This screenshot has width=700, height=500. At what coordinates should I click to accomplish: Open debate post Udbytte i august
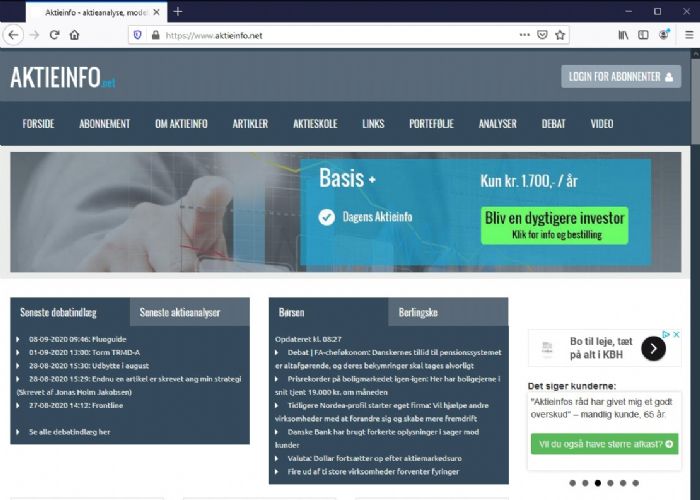point(89,366)
